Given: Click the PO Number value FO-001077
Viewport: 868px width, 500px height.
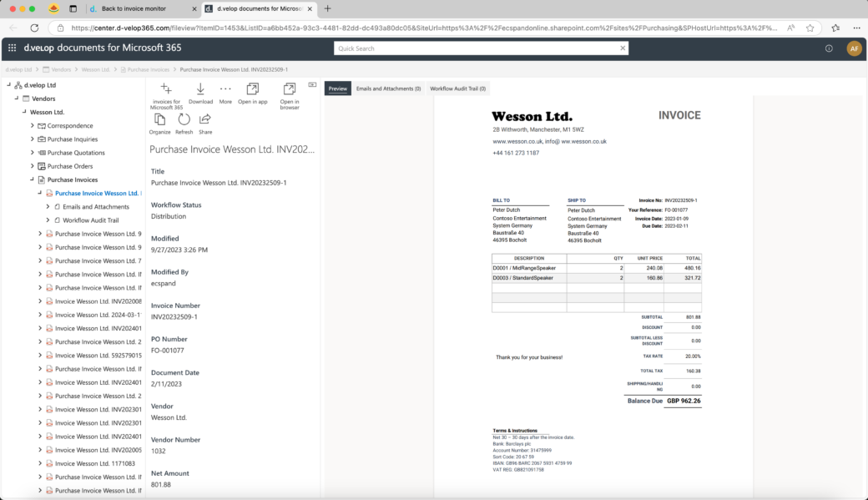Looking at the screenshot, I should tap(167, 351).
